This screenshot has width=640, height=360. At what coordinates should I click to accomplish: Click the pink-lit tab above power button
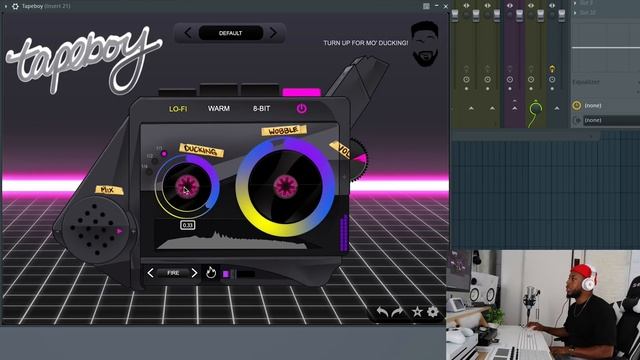(x=302, y=92)
